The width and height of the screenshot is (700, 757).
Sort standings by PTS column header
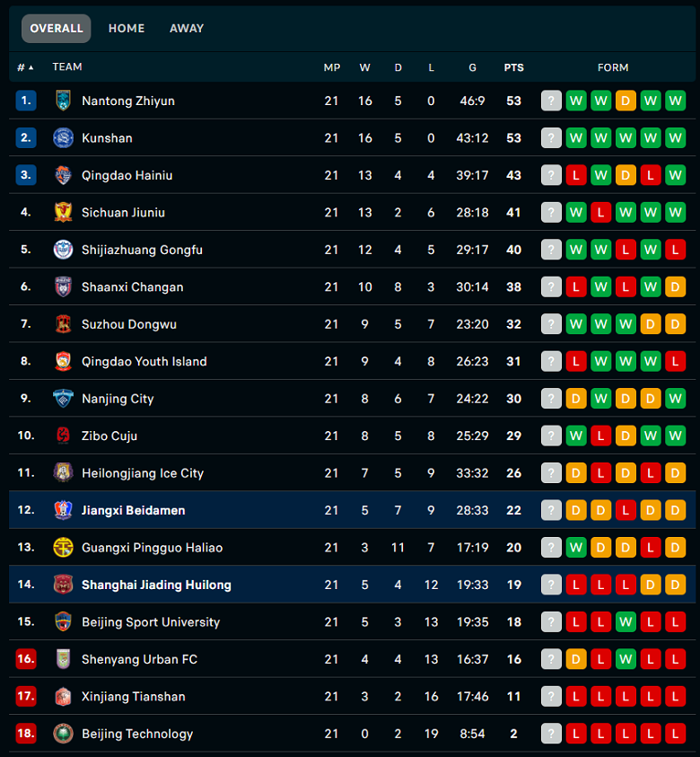pos(514,67)
